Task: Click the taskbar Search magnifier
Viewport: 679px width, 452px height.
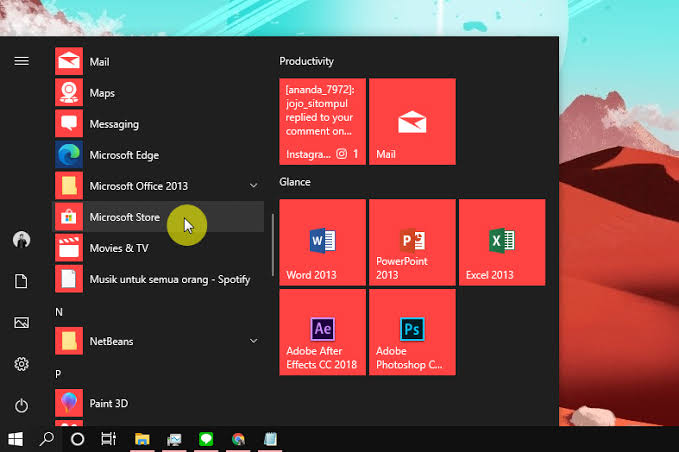Action: pos(47,439)
